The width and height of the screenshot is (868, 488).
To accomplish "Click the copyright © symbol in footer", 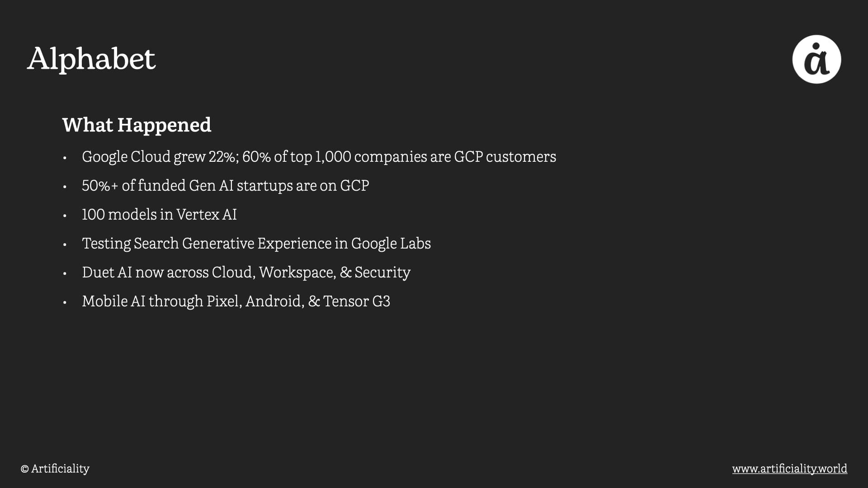I will (x=24, y=469).
